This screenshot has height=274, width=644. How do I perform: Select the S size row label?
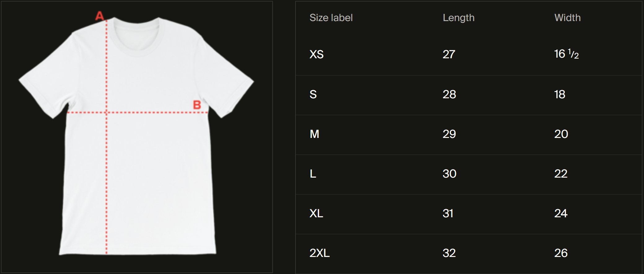313,94
